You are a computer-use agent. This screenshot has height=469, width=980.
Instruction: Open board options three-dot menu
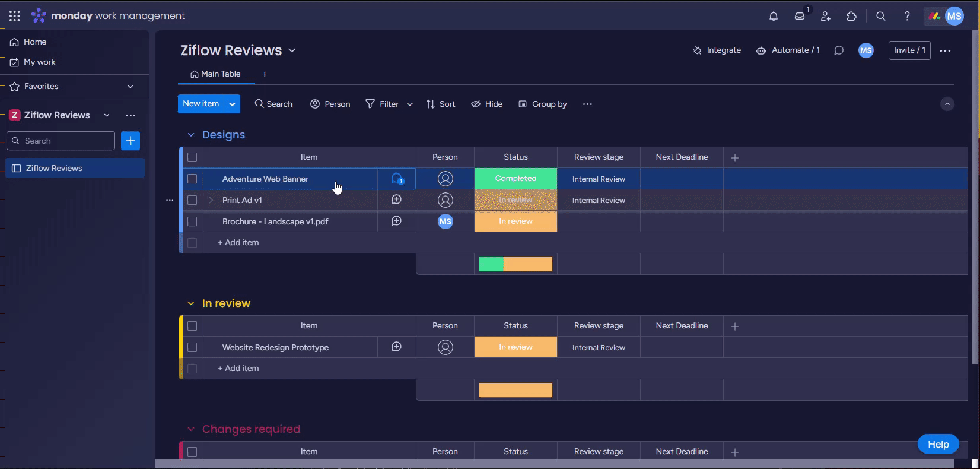946,50
